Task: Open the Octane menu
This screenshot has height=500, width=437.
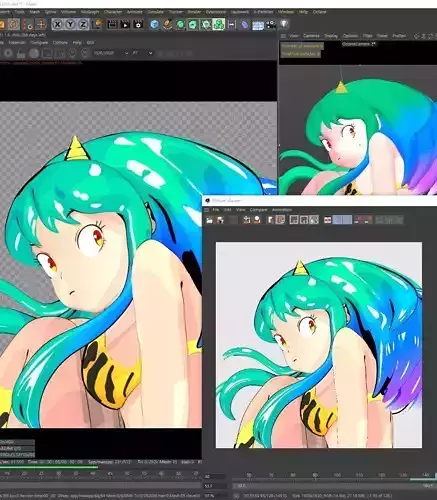Action: pyautogui.click(x=320, y=12)
